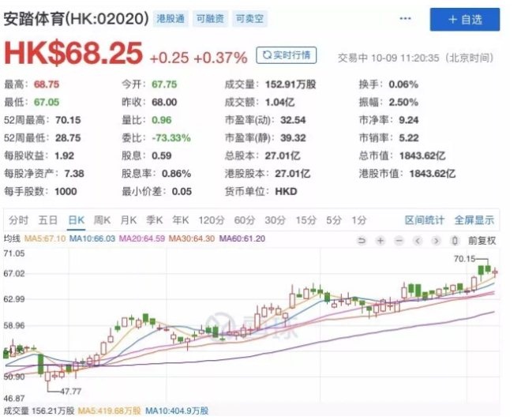The height and width of the screenshot is (420, 521).
Task: Select the 年K chart tab
Action: [181, 220]
